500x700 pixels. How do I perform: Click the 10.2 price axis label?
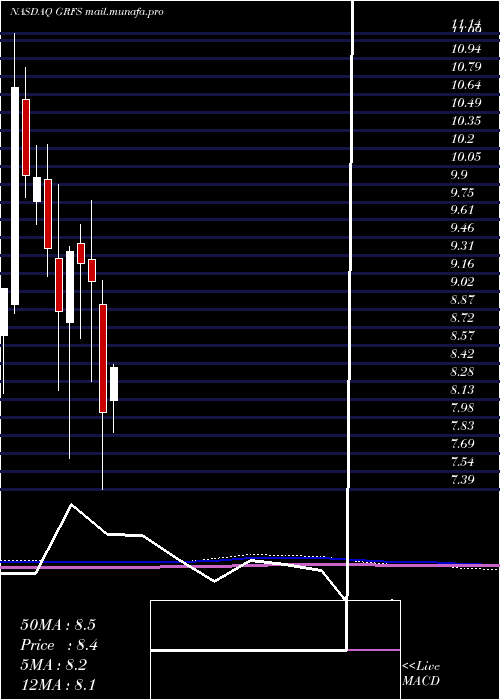[462, 138]
